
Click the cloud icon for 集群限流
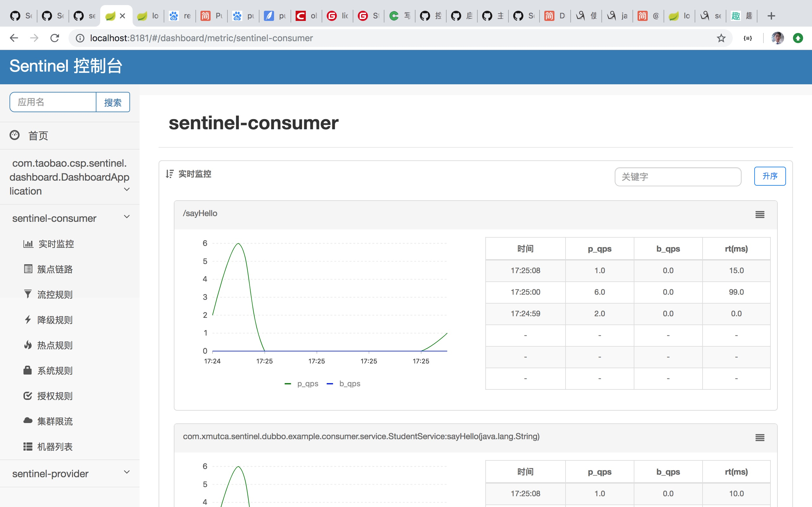tap(28, 421)
